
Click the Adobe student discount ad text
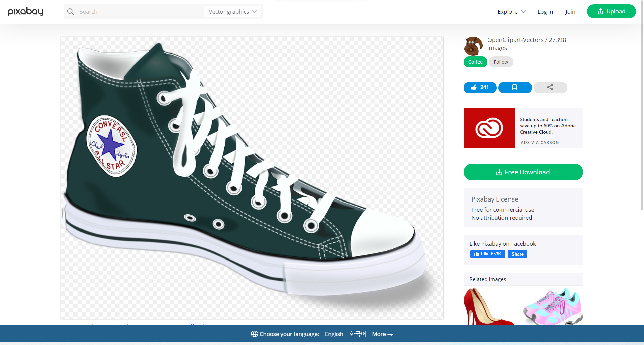(547, 126)
